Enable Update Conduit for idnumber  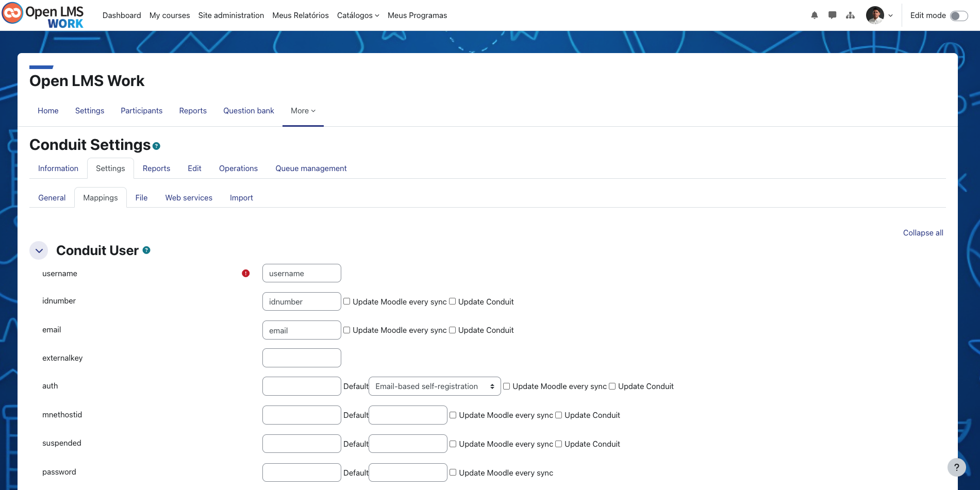(453, 301)
